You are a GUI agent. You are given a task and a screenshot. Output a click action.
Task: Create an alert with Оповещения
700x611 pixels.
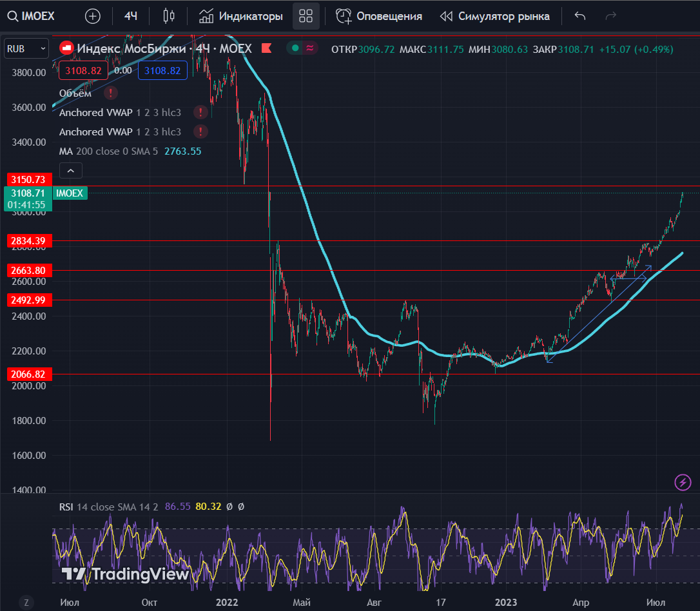click(x=379, y=17)
